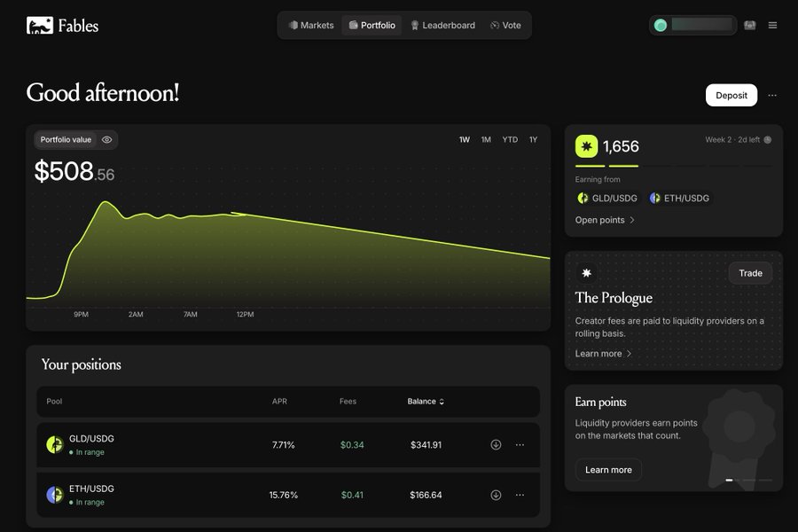798x532 pixels.
Task: Click the 15.76% APR value
Action: coord(284,495)
